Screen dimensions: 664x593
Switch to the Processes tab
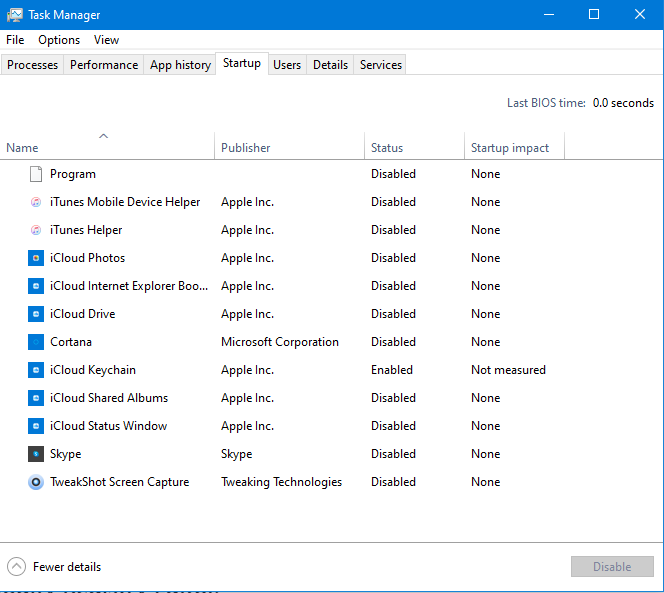pyautogui.click(x=32, y=65)
